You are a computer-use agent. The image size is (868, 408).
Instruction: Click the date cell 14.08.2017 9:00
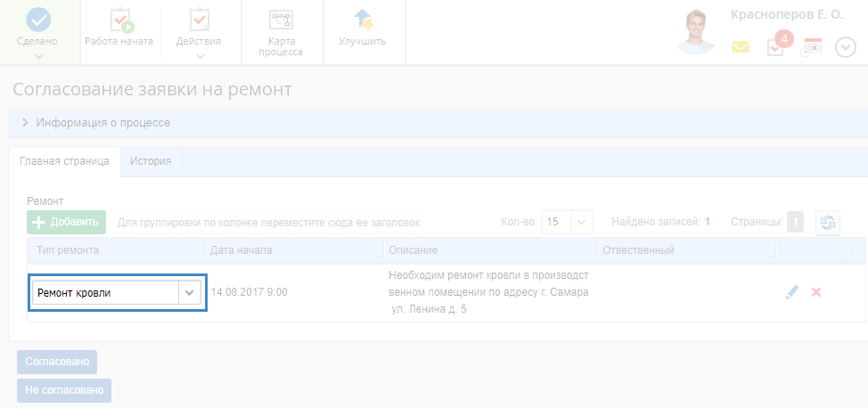(x=250, y=292)
